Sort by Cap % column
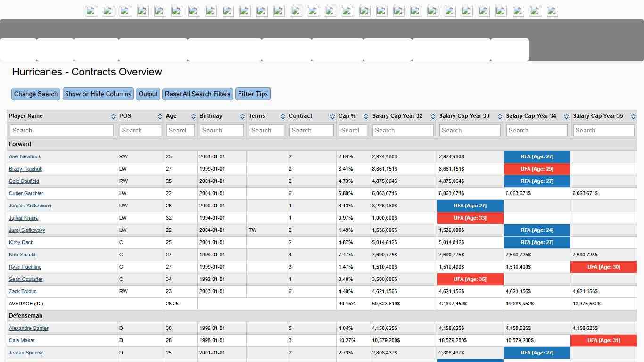 tap(366, 116)
